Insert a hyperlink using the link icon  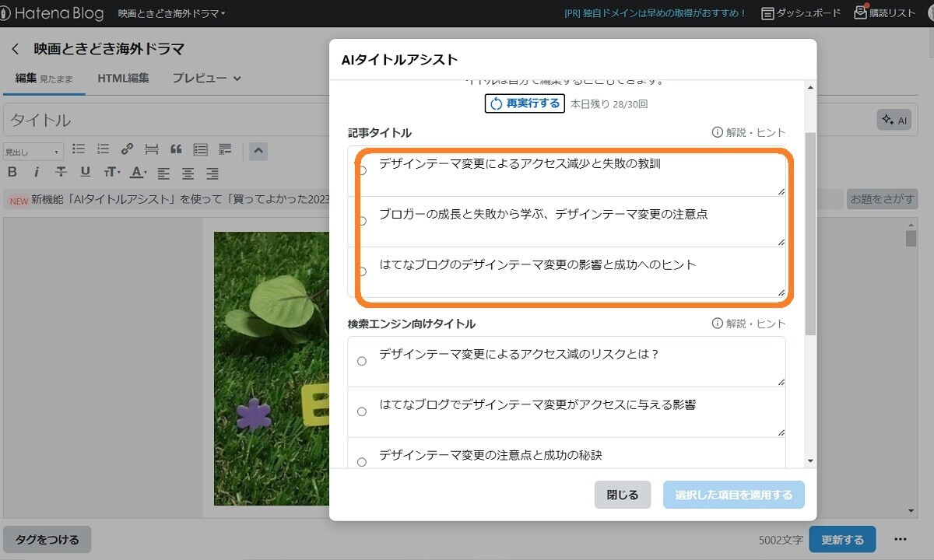[127, 150]
